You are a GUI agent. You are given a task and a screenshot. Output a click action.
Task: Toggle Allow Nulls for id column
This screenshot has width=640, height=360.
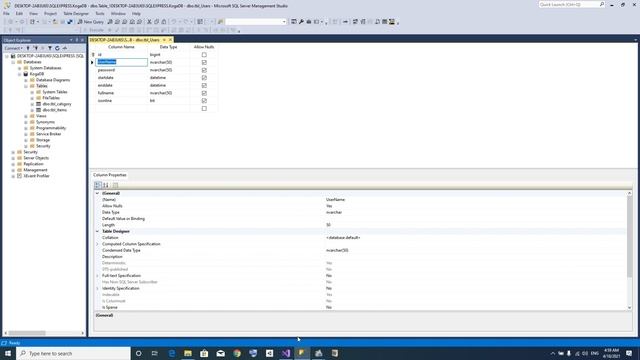204,55
